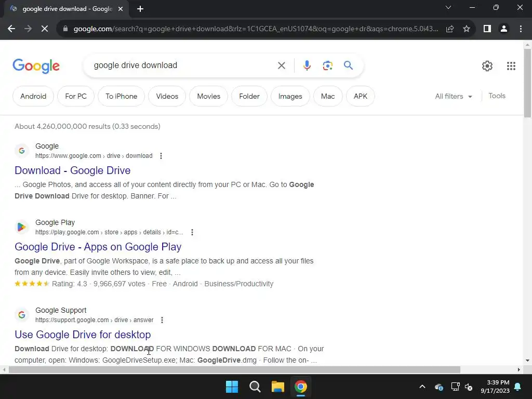Click the horizontal scrollbar thumb
The image size is (532, 399).
click(234, 369)
